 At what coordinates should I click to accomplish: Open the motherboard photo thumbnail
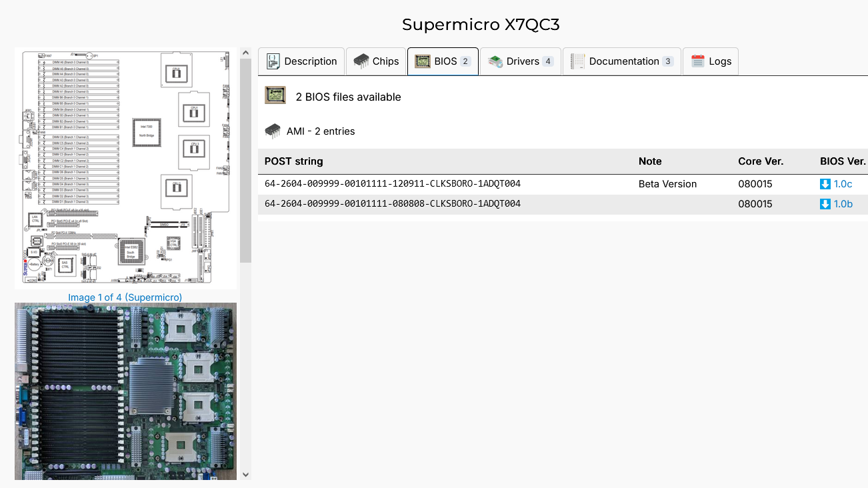[126, 391]
